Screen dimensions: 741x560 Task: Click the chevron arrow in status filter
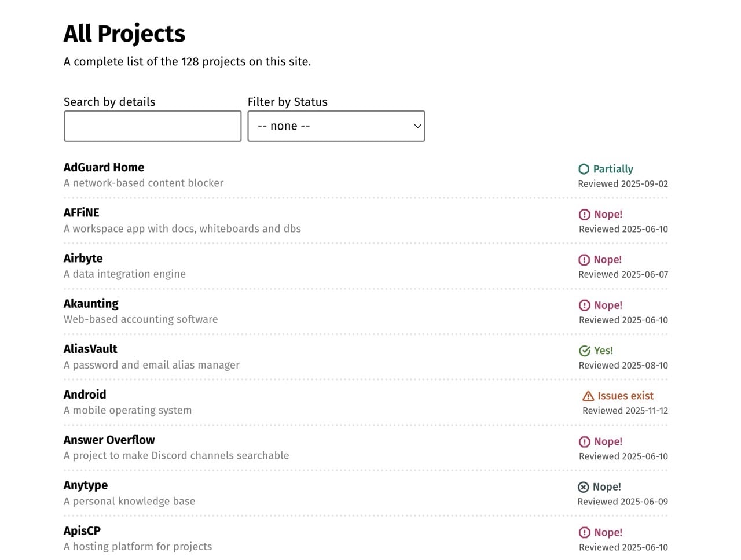pos(417,126)
